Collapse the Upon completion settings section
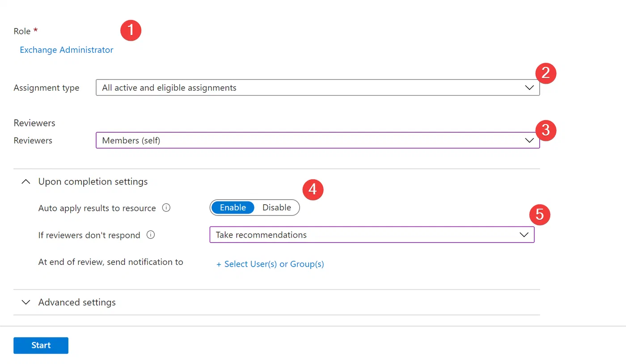The image size is (626, 364). point(26,182)
